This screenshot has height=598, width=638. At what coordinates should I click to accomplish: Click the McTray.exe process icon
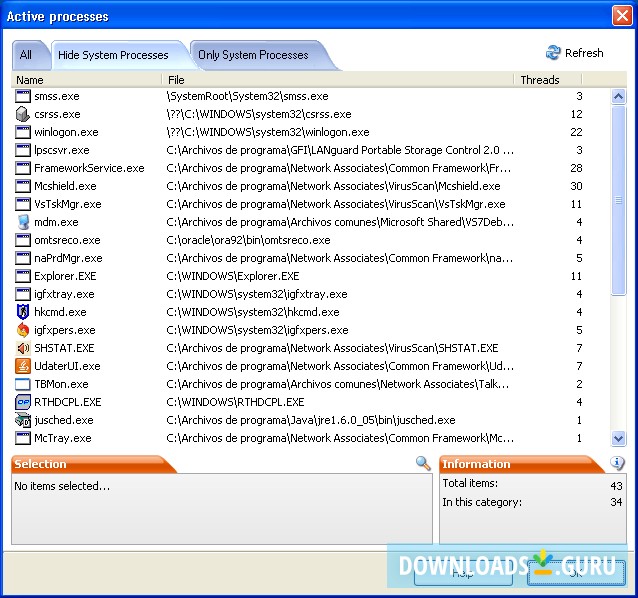pyautogui.click(x=23, y=438)
